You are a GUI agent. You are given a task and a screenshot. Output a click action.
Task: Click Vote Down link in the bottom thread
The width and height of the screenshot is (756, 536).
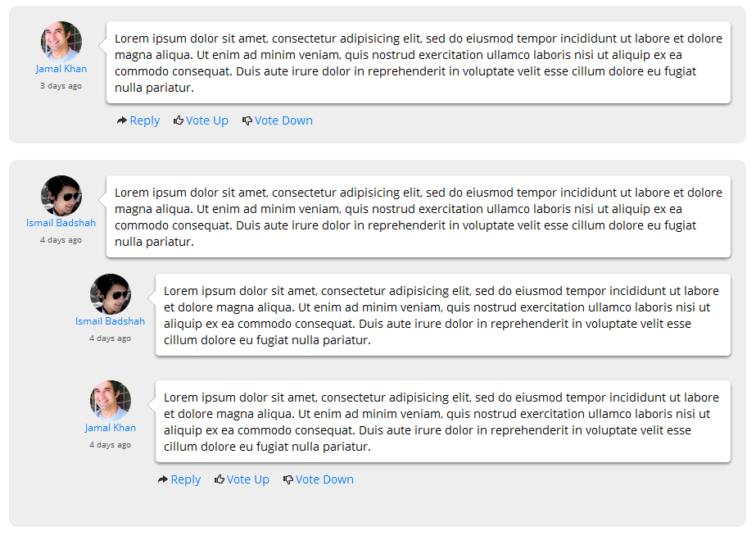point(324,479)
